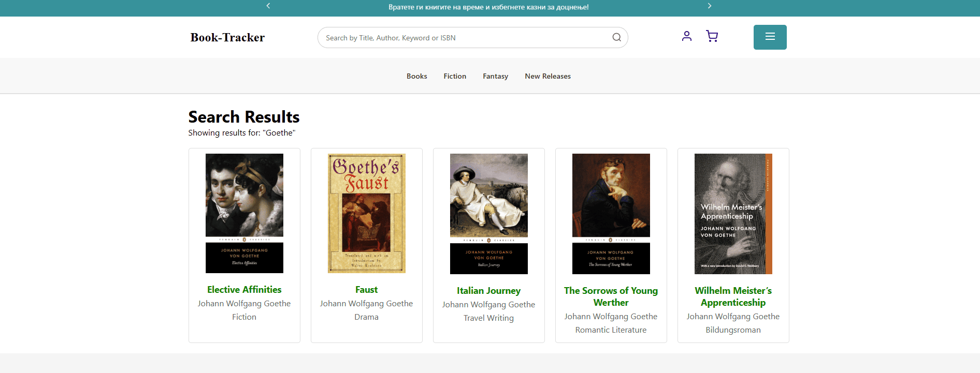Focus the book search input field
980x373 pixels.
[466, 38]
